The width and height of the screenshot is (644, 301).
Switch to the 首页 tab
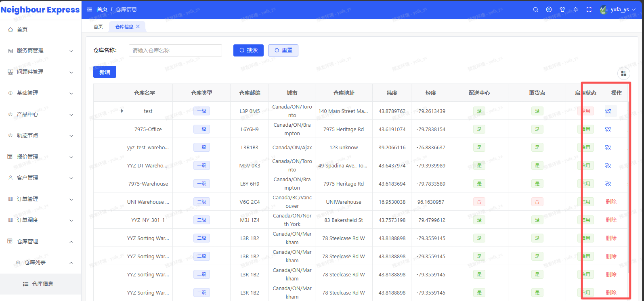pos(98,27)
